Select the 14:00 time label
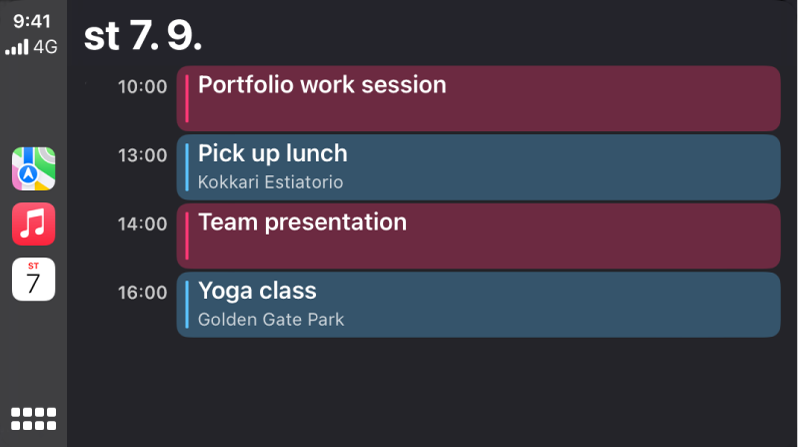798x447 pixels. [x=142, y=224]
